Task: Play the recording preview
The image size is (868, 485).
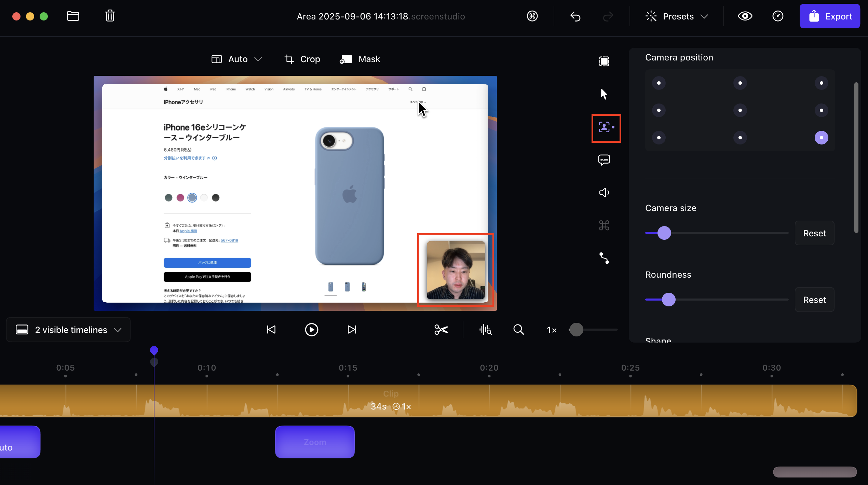Action: pyautogui.click(x=311, y=330)
